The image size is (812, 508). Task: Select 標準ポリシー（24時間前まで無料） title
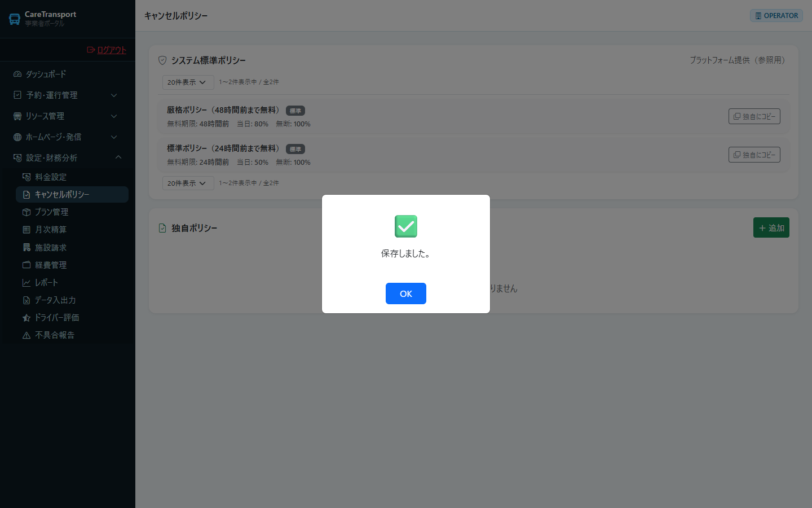tap(224, 148)
